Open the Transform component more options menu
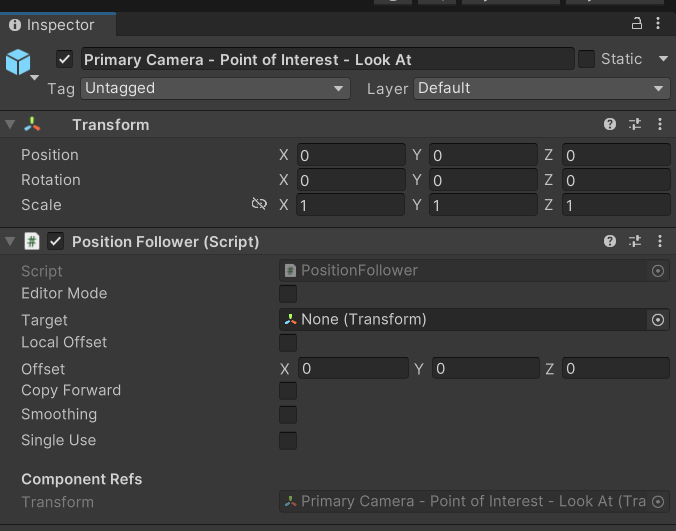Viewport: 676px width, 531px height. coord(660,125)
